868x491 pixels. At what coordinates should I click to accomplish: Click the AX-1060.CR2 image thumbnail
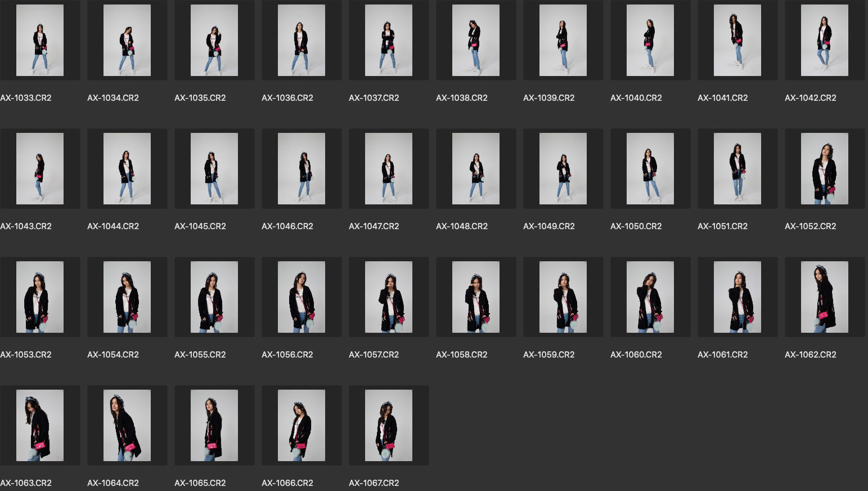(x=650, y=297)
